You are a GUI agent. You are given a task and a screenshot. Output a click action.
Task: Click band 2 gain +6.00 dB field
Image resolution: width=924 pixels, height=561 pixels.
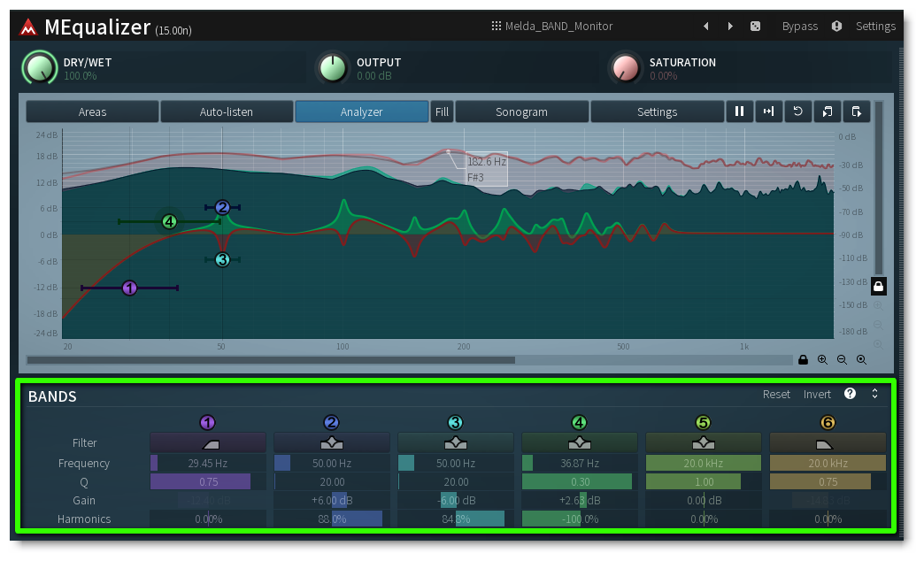click(332, 500)
